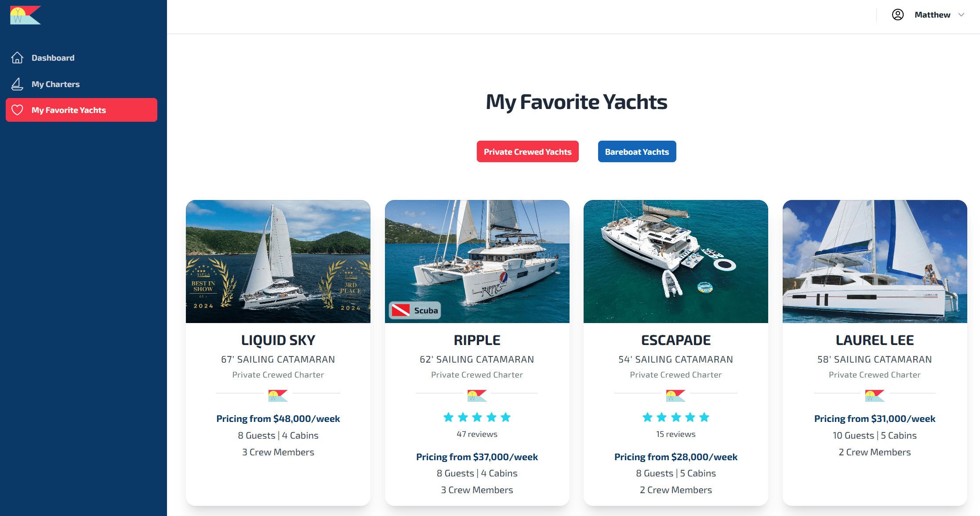Click the flag logo on the Laurel Lee card
980x516 pixels.
point(875,395)
